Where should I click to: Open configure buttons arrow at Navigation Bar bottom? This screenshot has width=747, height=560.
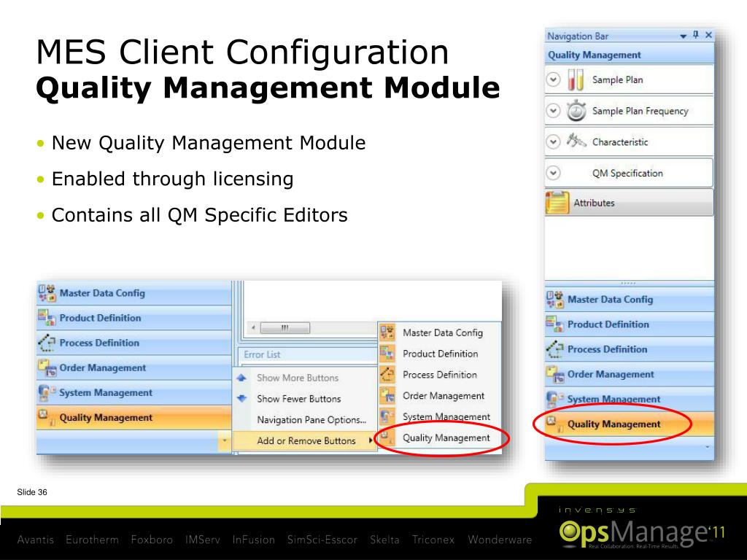click(707, 447)
